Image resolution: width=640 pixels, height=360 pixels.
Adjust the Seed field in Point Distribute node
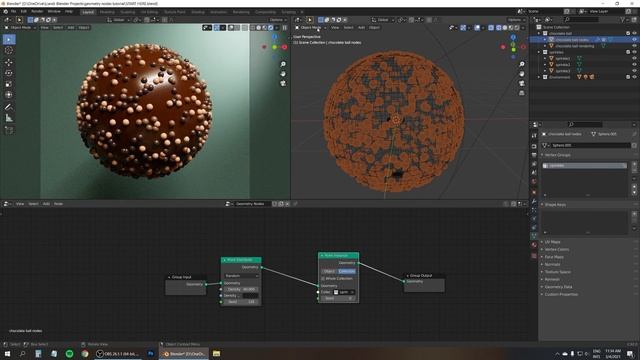click(241, 302)
